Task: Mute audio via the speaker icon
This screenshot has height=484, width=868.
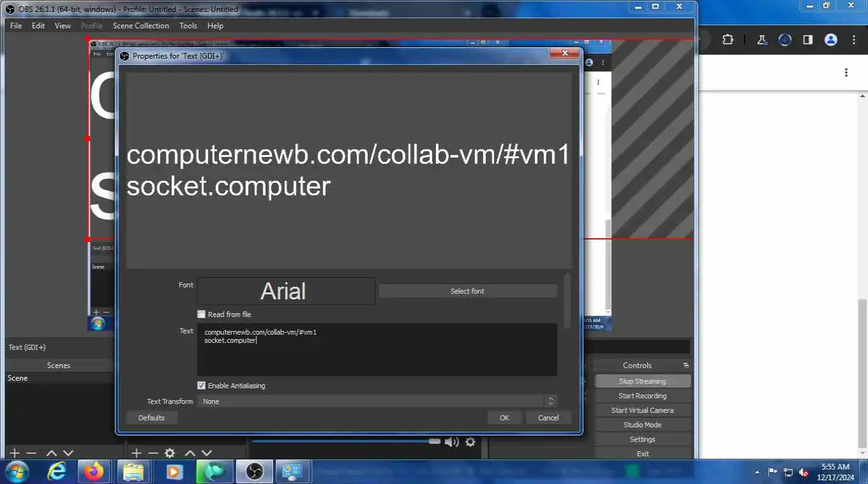Action: (x=452, y=442)
